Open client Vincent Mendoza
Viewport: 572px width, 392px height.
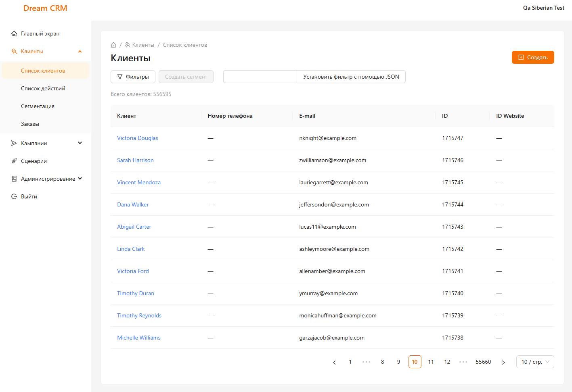pos(139,182)
